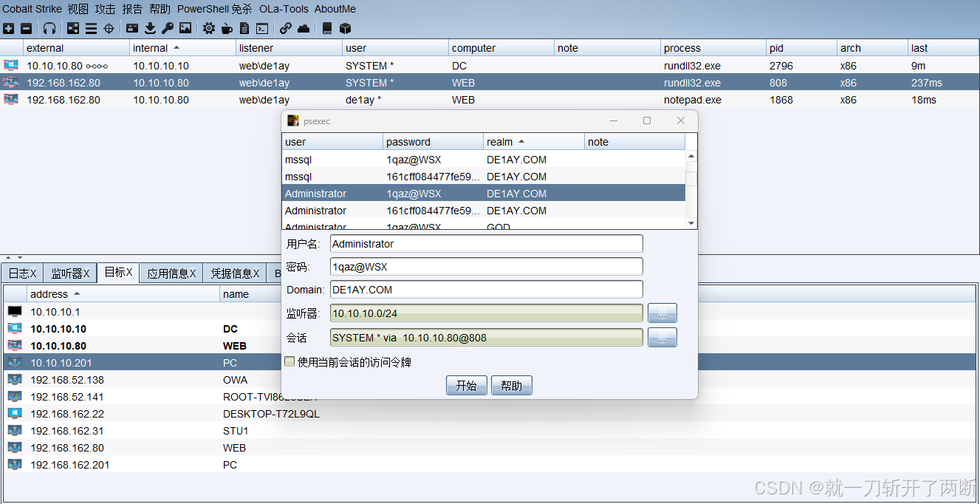
Task: Click the DC session's beacon icon
Action: click(x=11, y=65)
